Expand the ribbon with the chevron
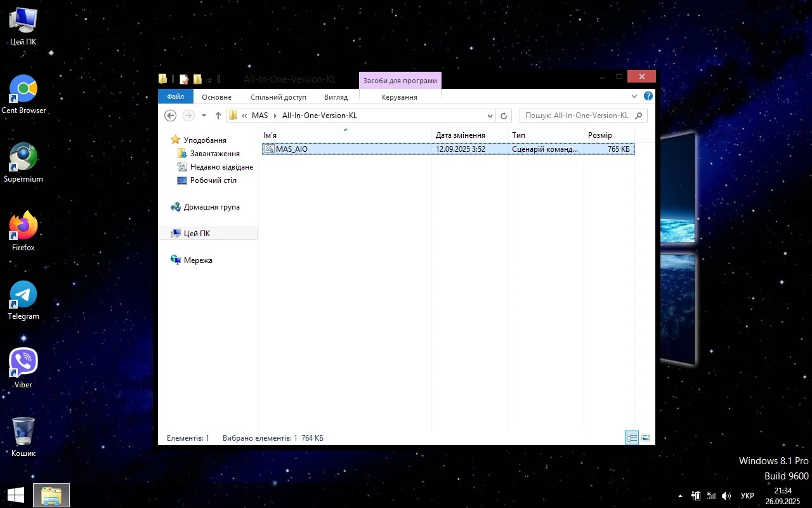812x508 pixels. pyautogui.click(x=634, y=97)
